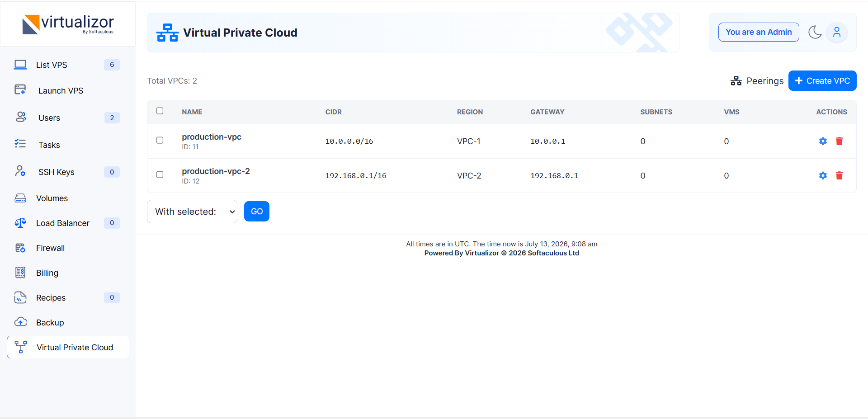This screenshot has width=868, height=419.
Task: Open the With selected dropdown
Action: coord(192,212)
